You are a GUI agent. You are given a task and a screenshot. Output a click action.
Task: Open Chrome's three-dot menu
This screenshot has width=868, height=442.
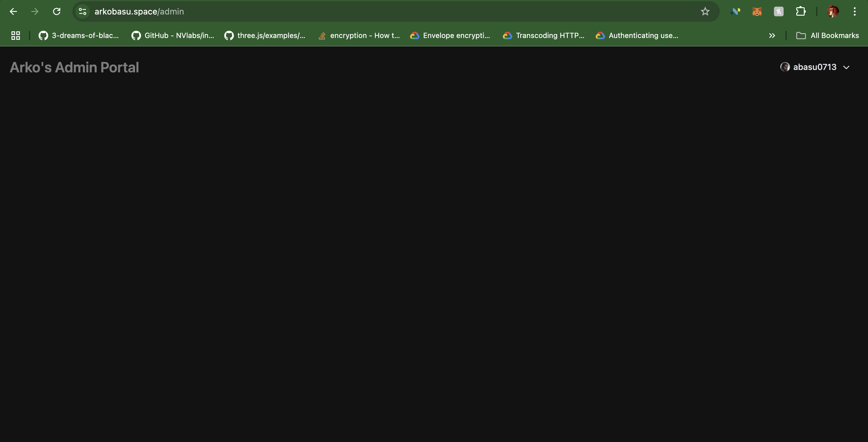coord(855,11)
